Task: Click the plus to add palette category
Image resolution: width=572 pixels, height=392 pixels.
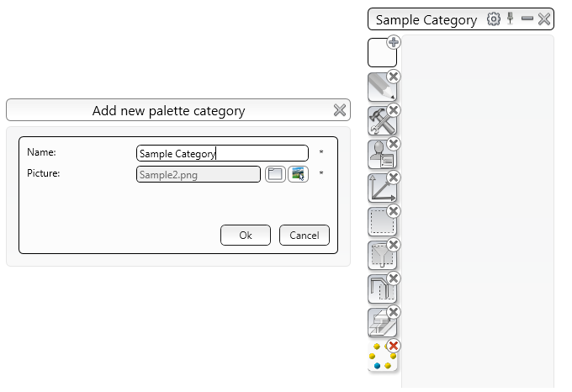Action: [x=394, y=42]
